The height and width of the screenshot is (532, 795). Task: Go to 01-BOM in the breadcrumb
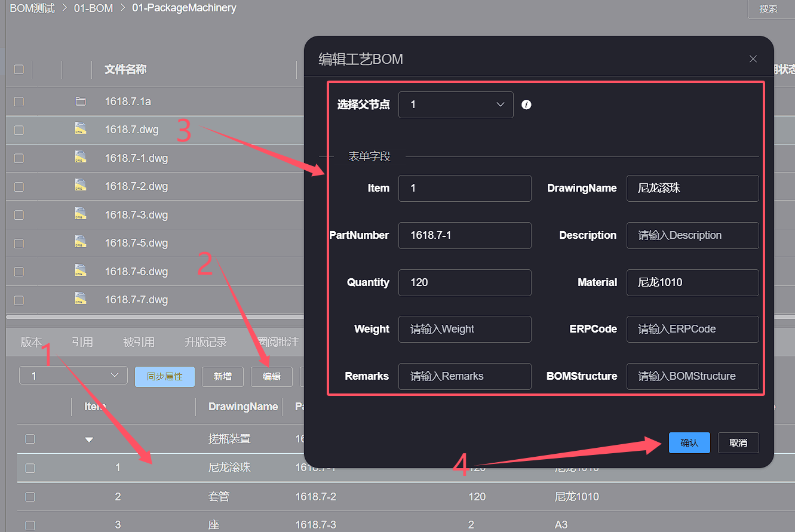[x=93, y=8]
